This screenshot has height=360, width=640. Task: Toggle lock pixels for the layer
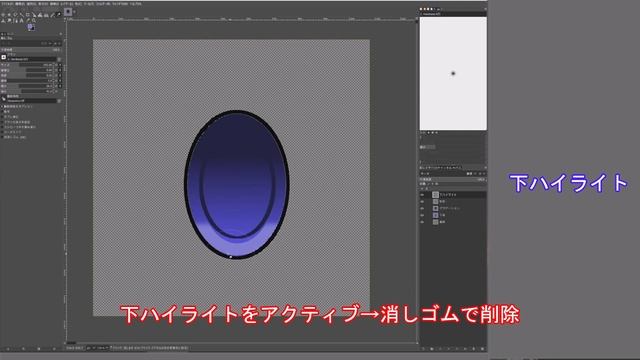pyautogui.click(x=429, y=184)
